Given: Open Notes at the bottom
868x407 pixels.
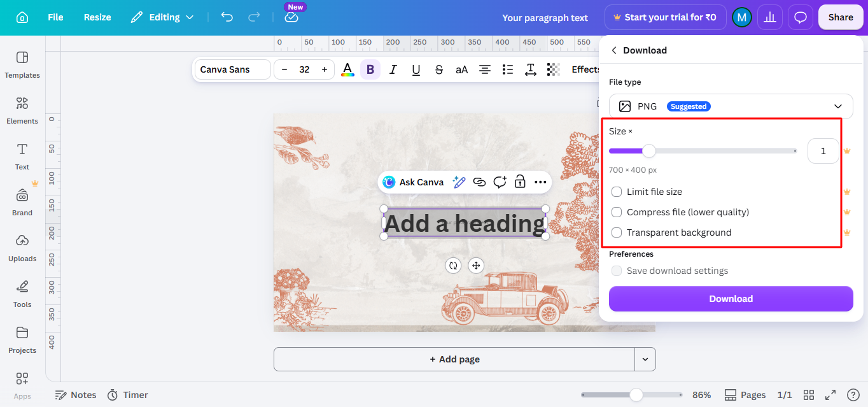Looking at the screenshot, I should 76,395.
